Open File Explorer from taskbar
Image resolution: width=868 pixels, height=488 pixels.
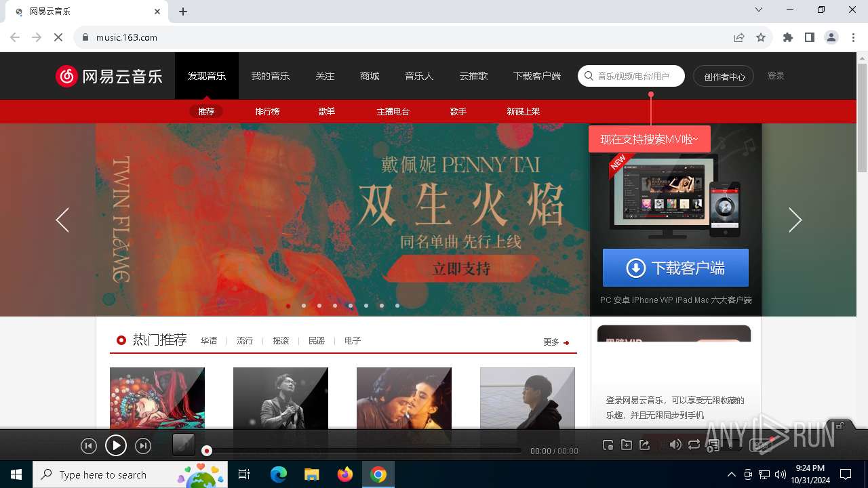coord(312,474)
